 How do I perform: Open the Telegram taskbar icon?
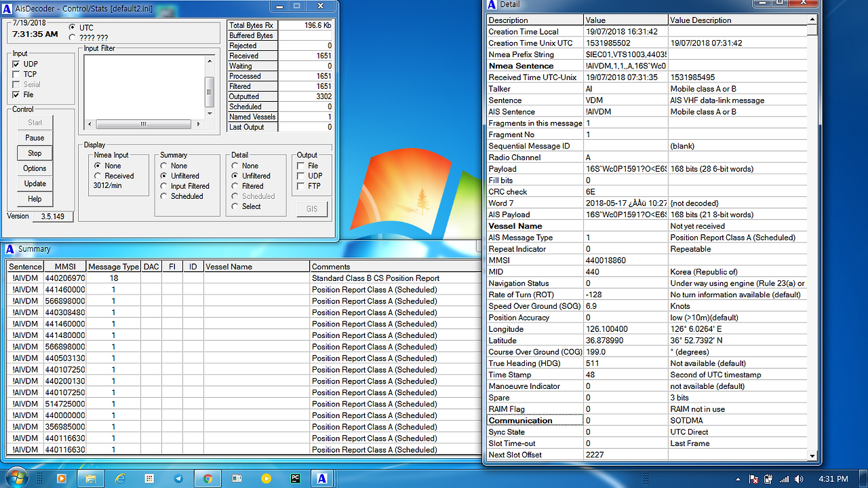(178, 478)
